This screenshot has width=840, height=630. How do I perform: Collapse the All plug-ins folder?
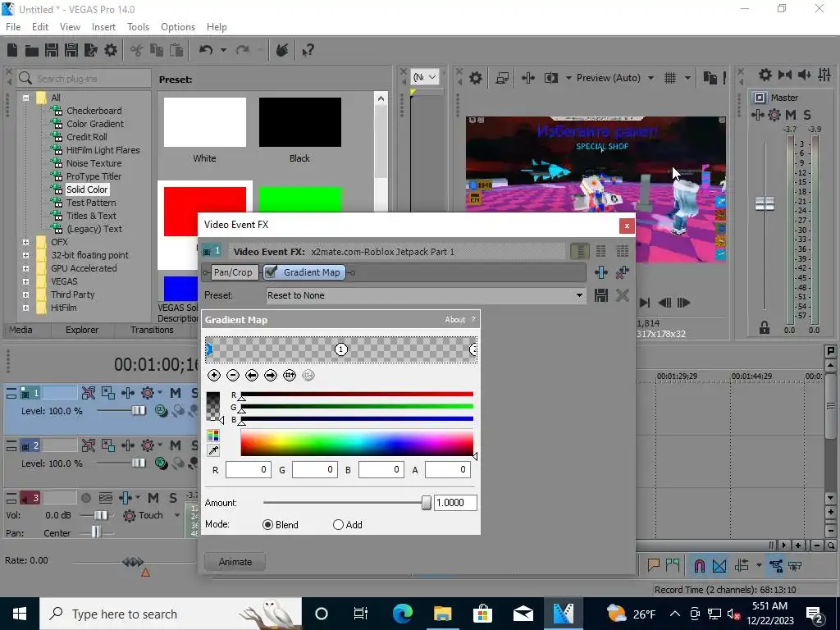[25, 98]
